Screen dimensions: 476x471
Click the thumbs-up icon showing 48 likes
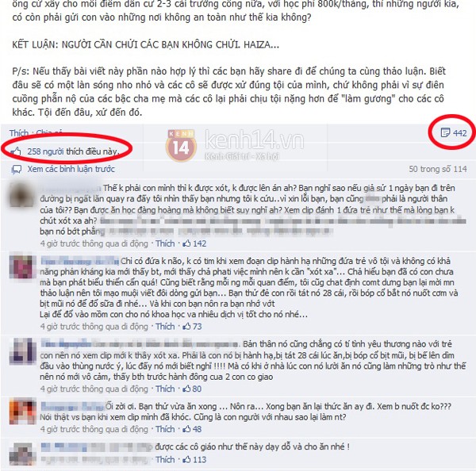click(186, 429)
